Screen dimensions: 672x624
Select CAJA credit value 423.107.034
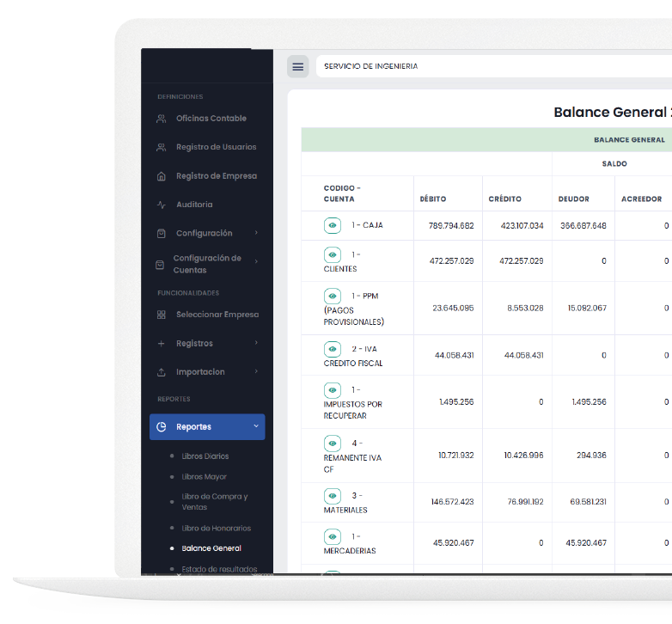coord(522,226)
